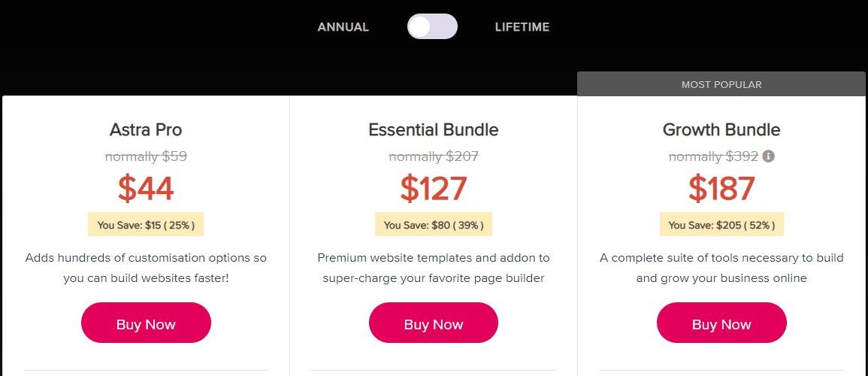Click the MOST POPULAR banner

click(721, 84)
